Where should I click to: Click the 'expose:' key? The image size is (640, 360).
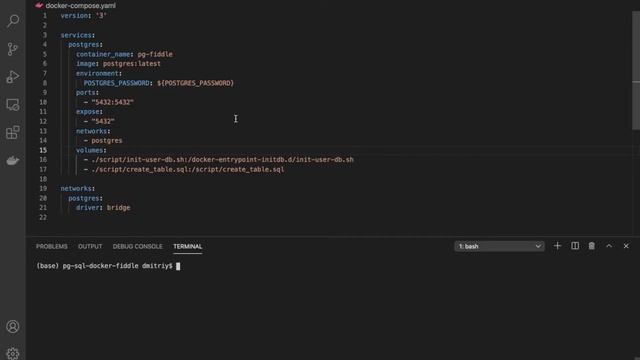tap(89, 111)
